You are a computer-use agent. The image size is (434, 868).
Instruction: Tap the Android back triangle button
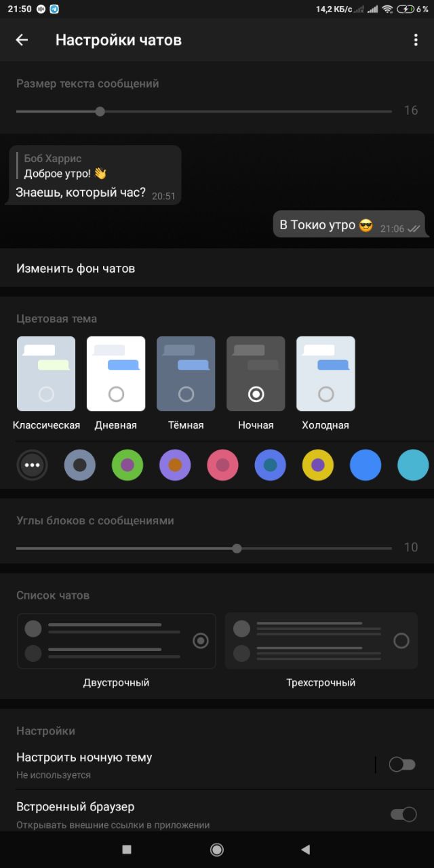(305, 849)
